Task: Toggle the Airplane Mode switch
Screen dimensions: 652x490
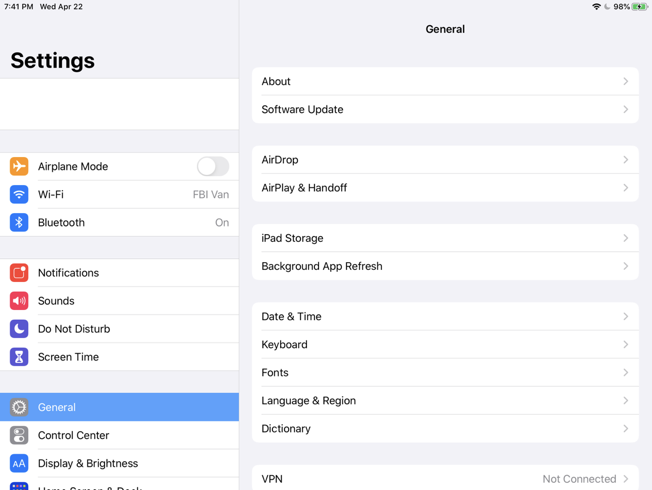Action: [213, 166]
